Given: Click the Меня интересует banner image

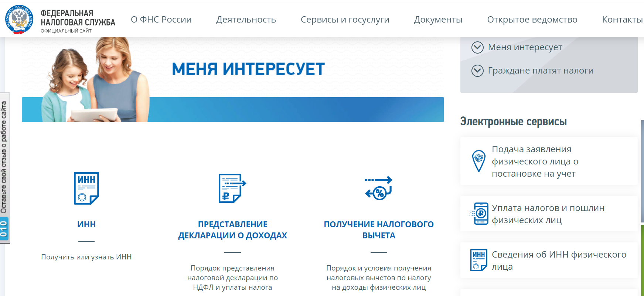Looking at the screenshot, I should click(x=233, y=79).
